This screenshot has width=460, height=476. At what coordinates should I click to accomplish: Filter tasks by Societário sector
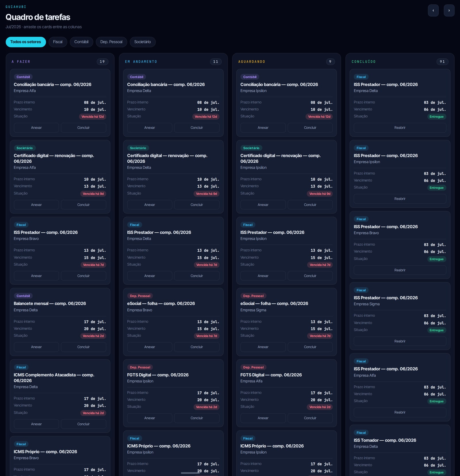(x=143, y=42)
